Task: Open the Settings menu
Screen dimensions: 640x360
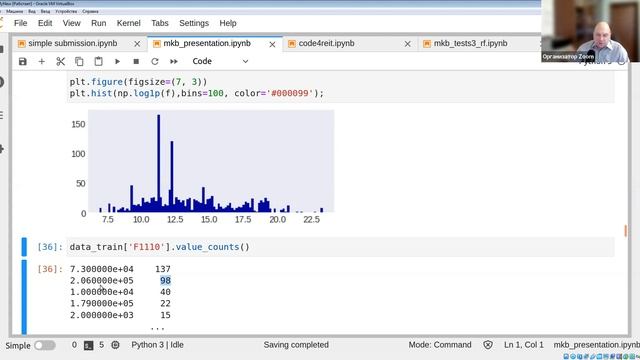Action: (x=194, y=23)
